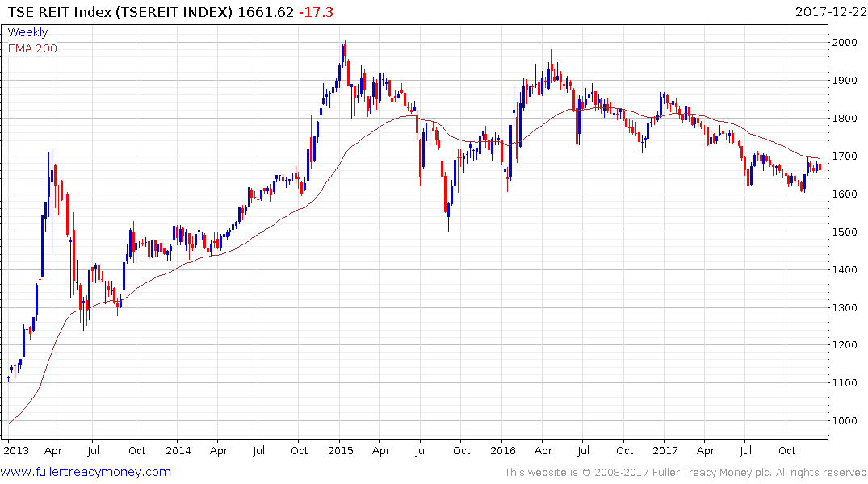
Task: Click the 1900 price axis label
Action: pos(845,80)
